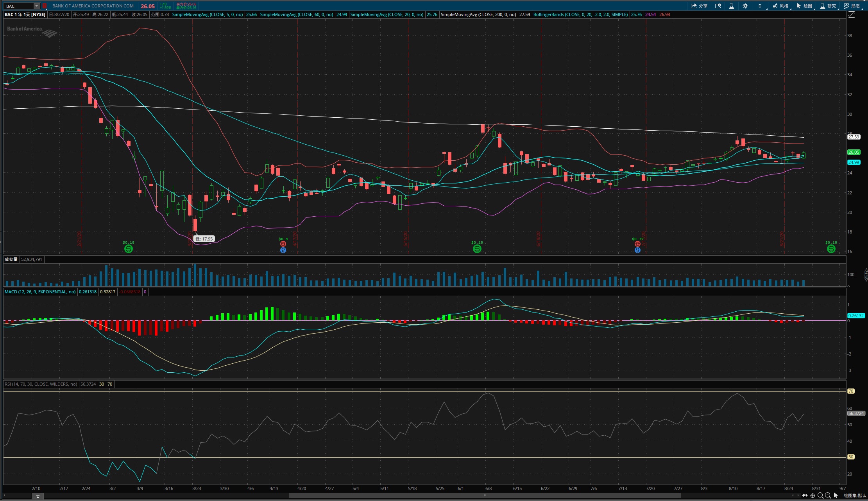Click the BANK OF AMERICA CORPORATION COM name
The image size is (868, 501).
coord(93,6)
